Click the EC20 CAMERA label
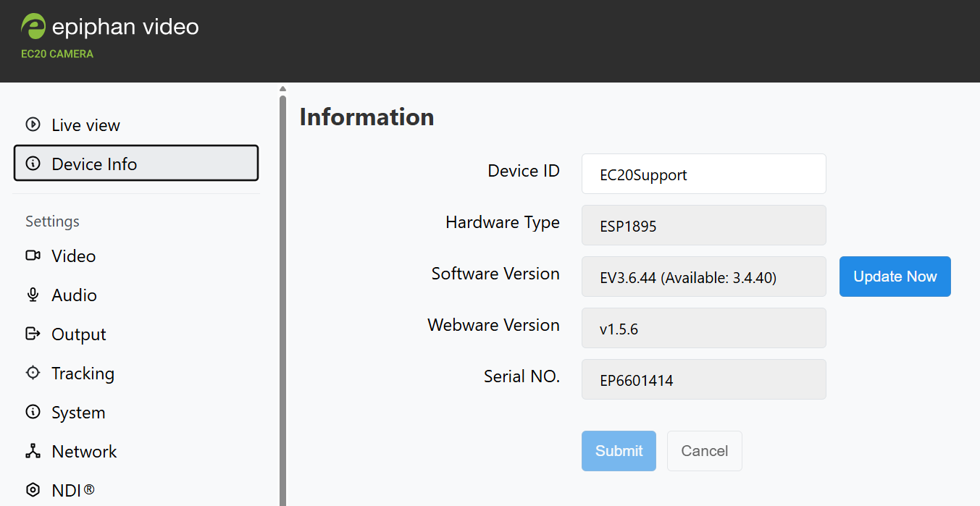Viewport: 980px width, 506px height. coord(57,54)
